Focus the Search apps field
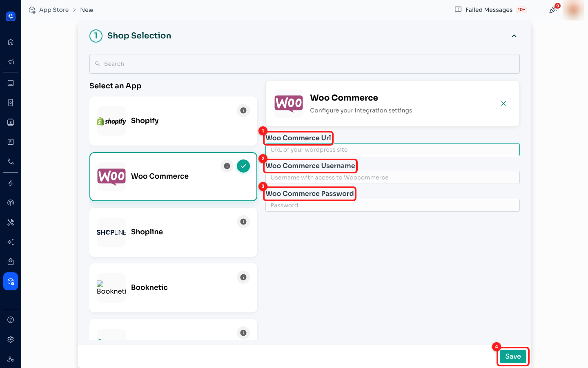 click(305, 64)
